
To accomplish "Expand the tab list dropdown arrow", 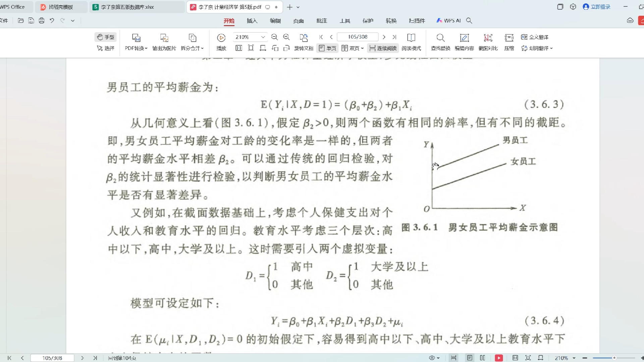I will click(298, 7).
